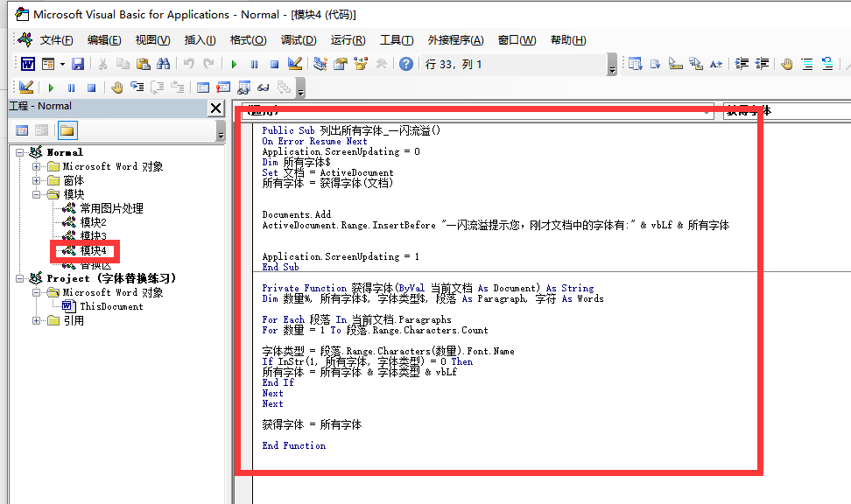Image resolution: width=851 pixels, height=504 pixels.
Task: Select 模块2 in the project tree
Action: (93, 222)
